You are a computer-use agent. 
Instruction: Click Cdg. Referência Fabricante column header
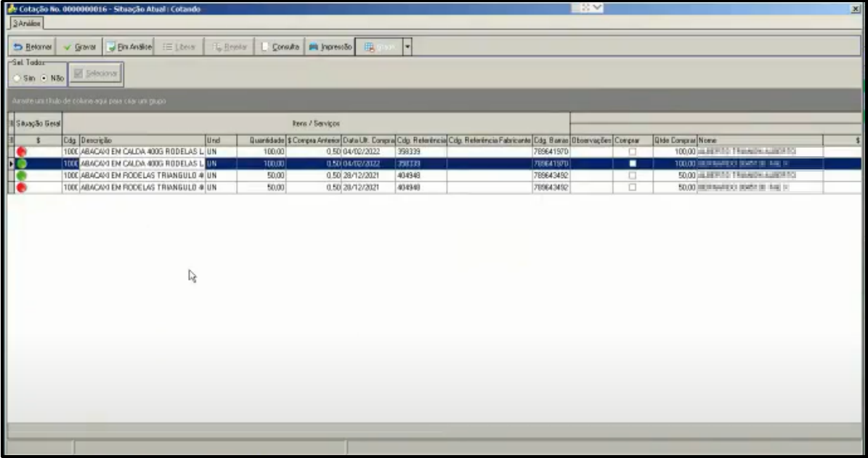(490, 140)
